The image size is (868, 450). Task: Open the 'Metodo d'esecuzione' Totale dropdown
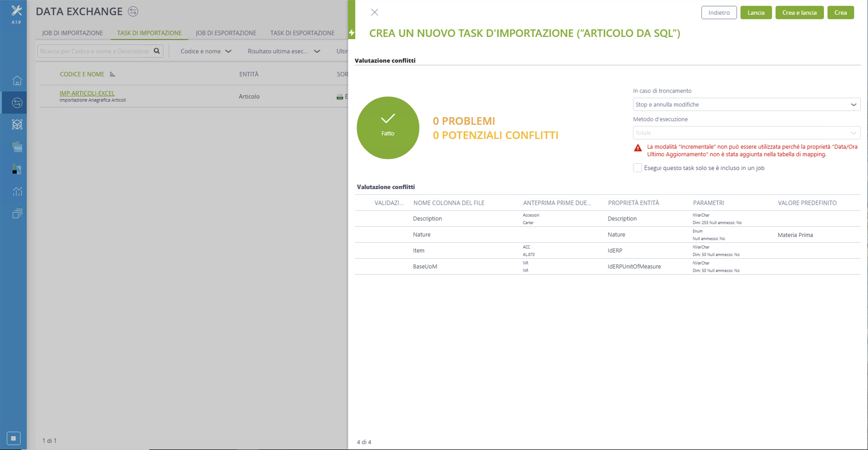[x=746, y=133]
